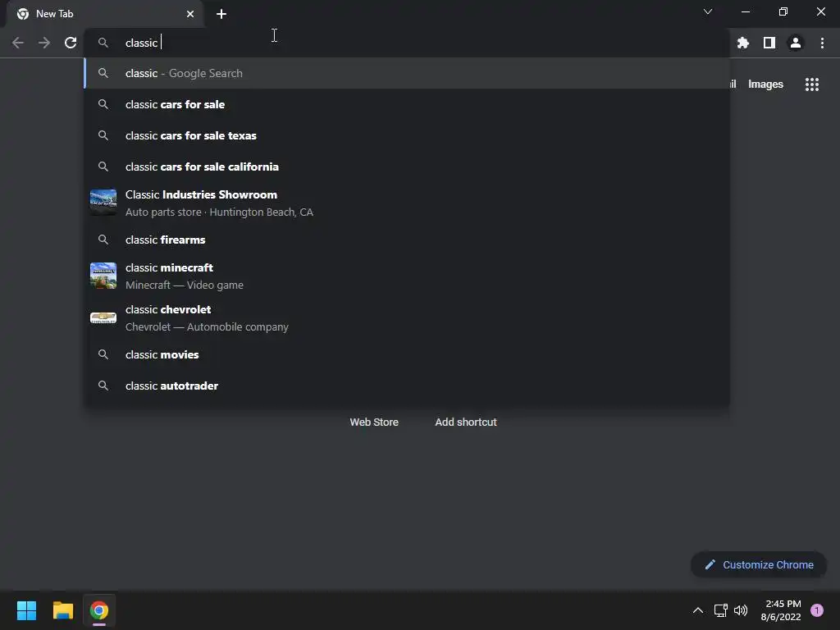Open the notification badge
Image resolution: width=840 pixels, height=630 pixels.
pyautogui.click(x=817, y=610)
